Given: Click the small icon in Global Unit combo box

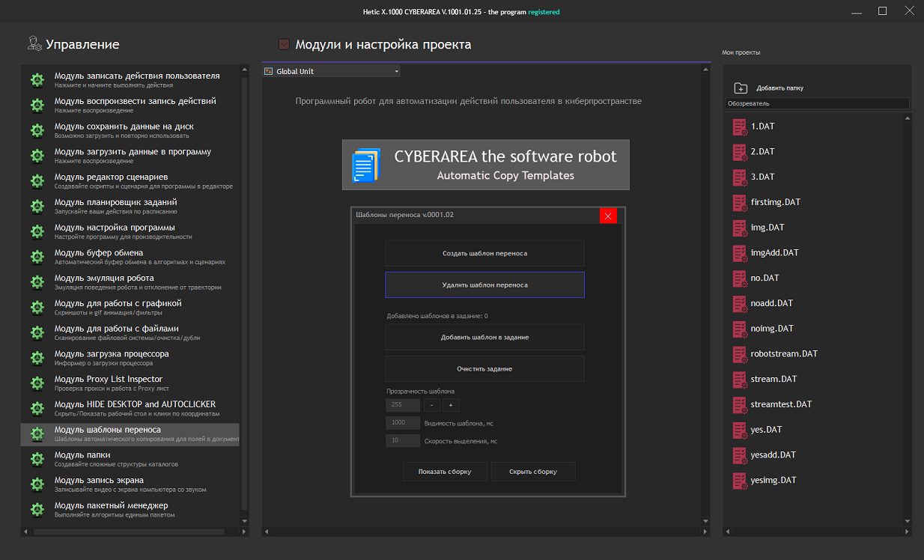Looking at the screenshot, I should tap(269, 71).
